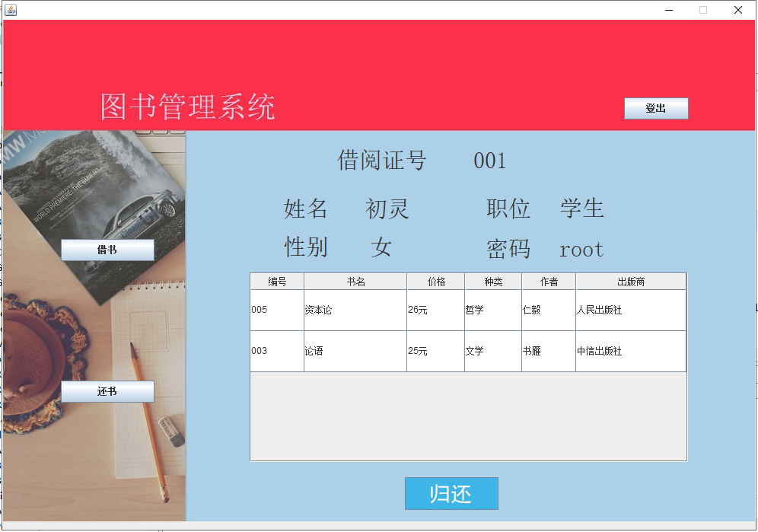Click the 仁毅 author cell

pos(549,310)
